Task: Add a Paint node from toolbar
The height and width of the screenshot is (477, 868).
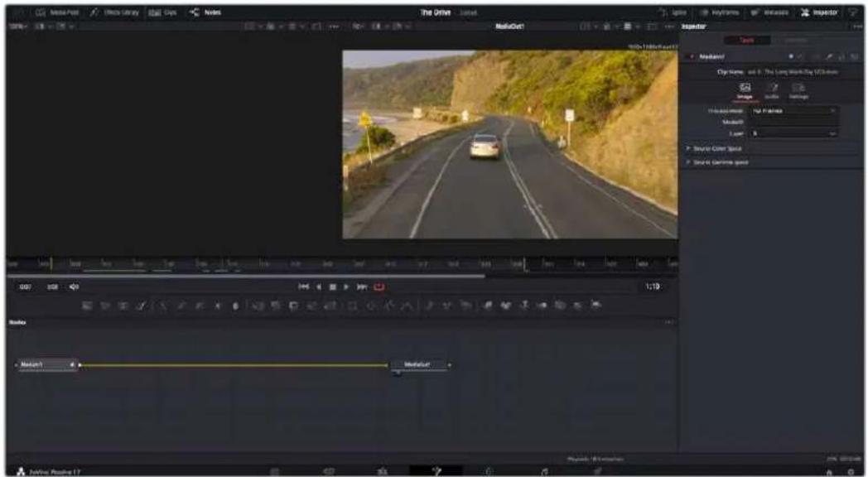Action: pyautogui.click(x=141, y=305)
